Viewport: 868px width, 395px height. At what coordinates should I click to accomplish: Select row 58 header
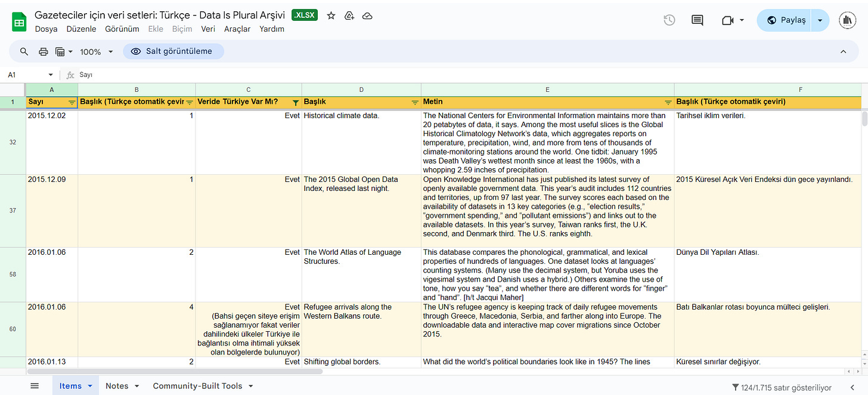pos(13,274)
